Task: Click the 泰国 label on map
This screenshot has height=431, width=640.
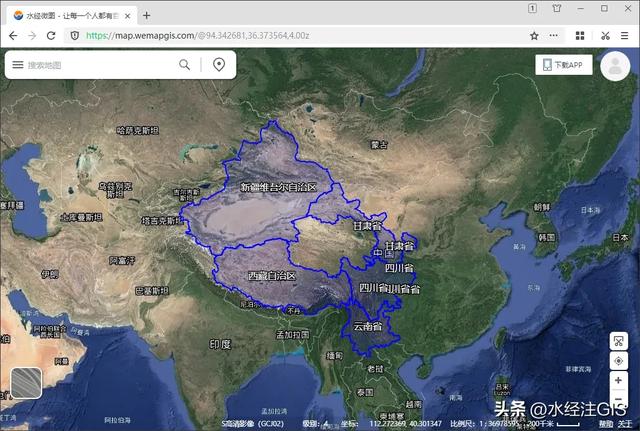Action: coord(365,392)
